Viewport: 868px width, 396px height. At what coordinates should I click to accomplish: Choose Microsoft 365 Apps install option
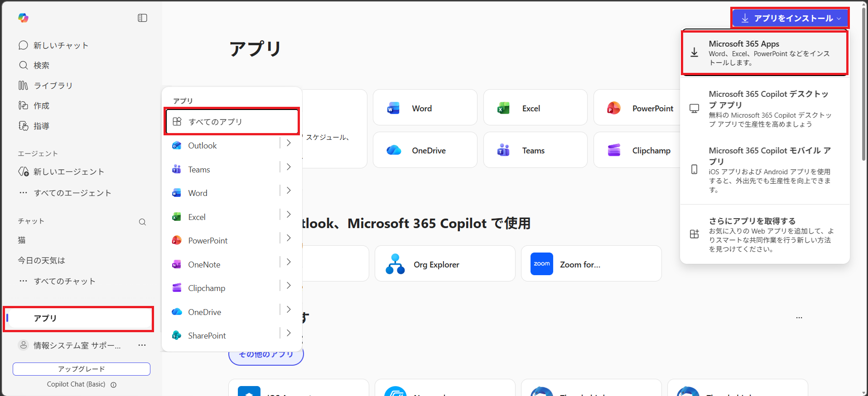(764, 52)
